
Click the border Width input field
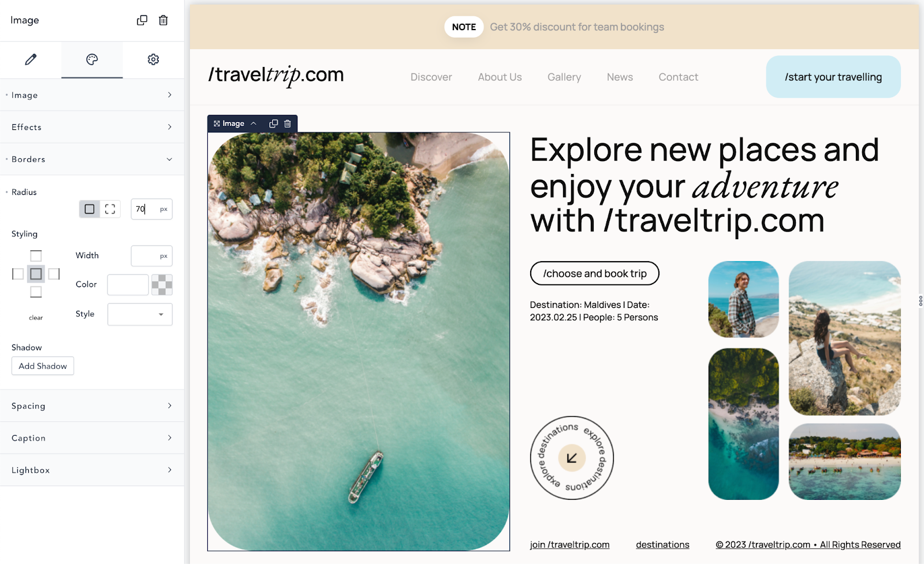(x=151, y=256)
